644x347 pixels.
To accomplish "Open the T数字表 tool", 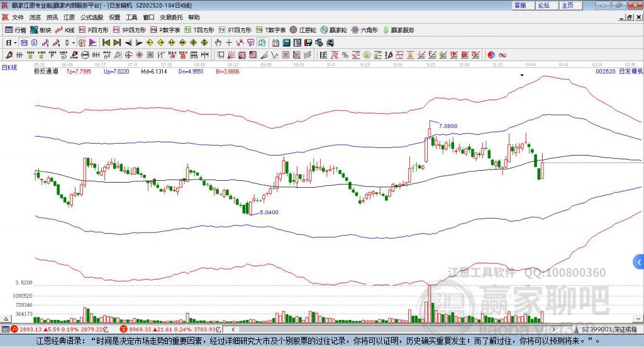I will coord(270,30).
